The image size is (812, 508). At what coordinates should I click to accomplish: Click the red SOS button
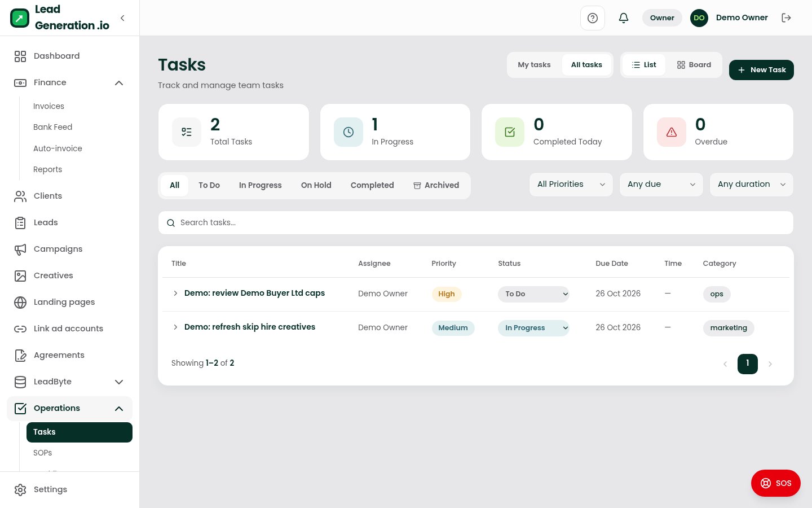pos(776,483)
